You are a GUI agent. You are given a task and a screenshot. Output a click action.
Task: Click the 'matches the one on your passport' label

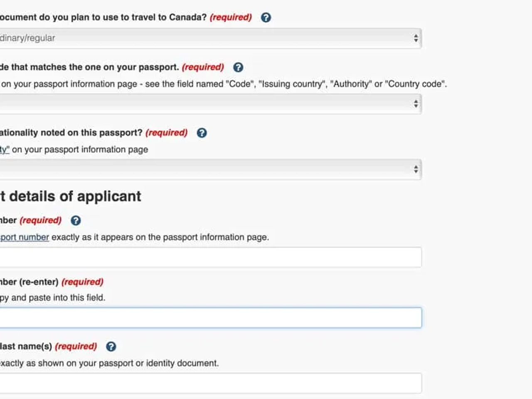(x=89, y=67)
